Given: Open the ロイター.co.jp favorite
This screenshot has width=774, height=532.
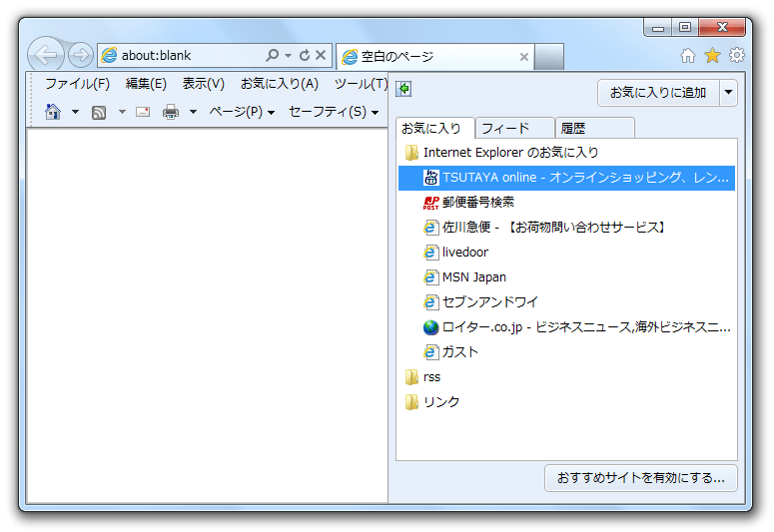Looking at the screenshot, I should click(x=566, y=327).
